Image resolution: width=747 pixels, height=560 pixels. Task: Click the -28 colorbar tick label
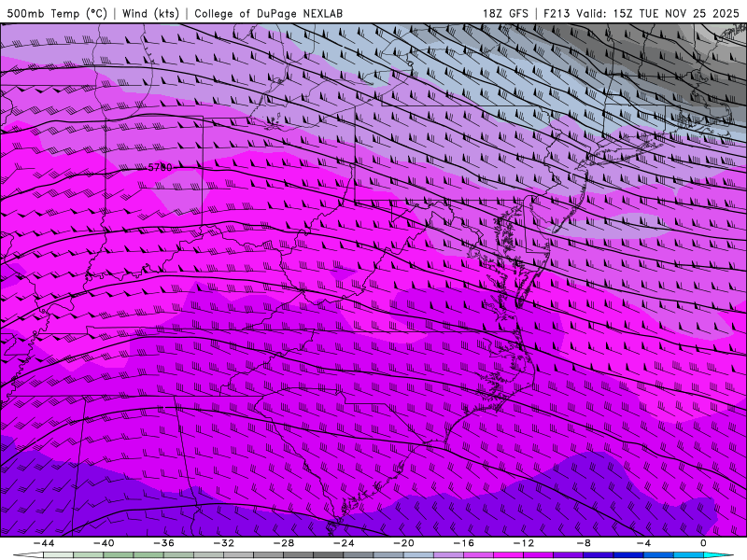284,543
